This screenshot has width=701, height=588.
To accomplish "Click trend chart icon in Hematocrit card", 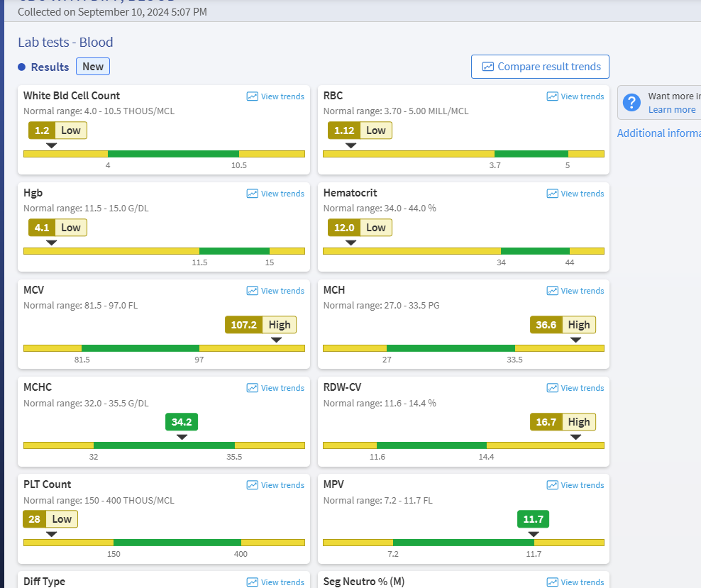I will click(553, 194).
